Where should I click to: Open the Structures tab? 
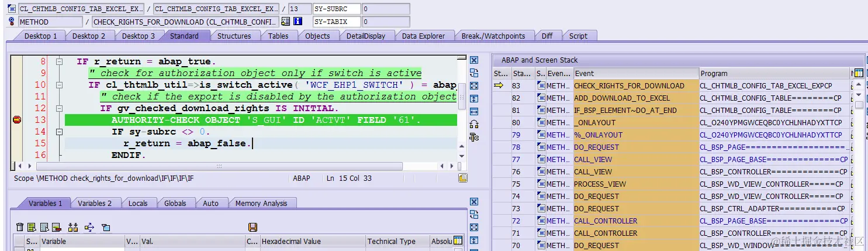coord(234,36)
